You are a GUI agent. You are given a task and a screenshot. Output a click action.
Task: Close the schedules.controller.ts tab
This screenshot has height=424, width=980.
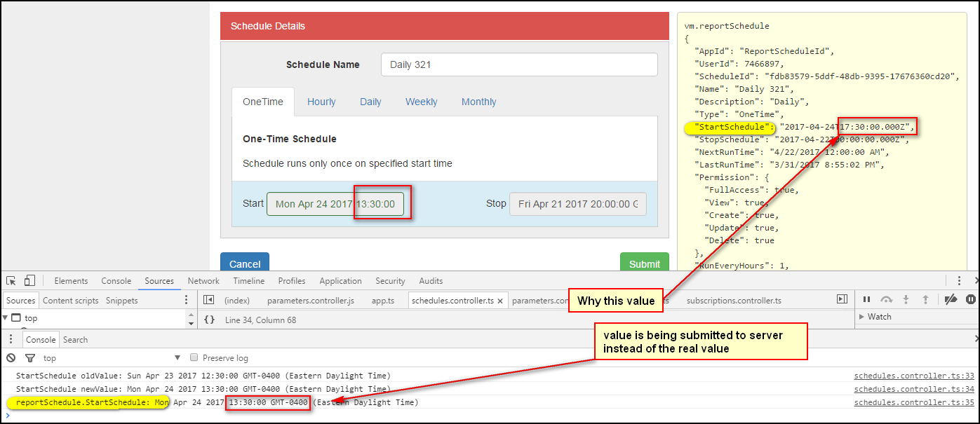[499, 301]
